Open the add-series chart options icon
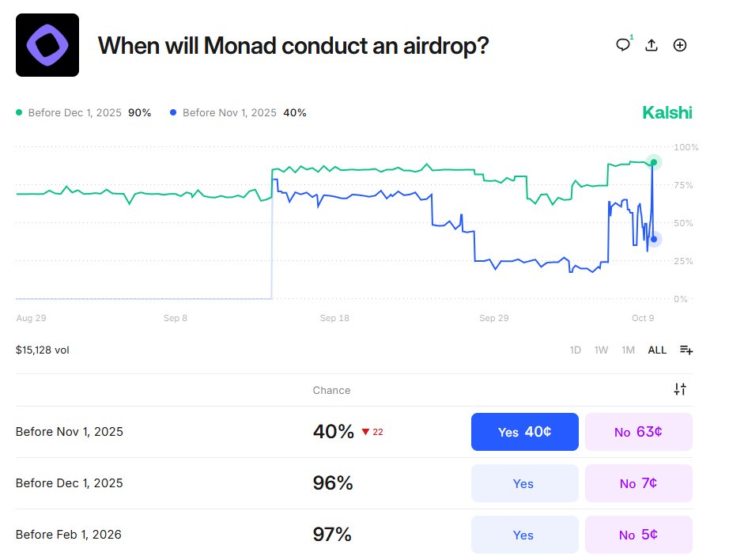Screen dimensions: 729x560 [686, 350]
